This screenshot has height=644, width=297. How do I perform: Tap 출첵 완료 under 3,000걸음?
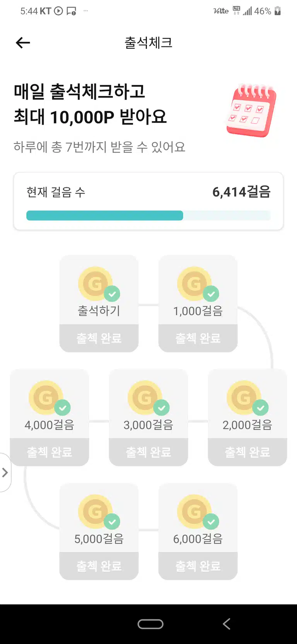[148, 452]
